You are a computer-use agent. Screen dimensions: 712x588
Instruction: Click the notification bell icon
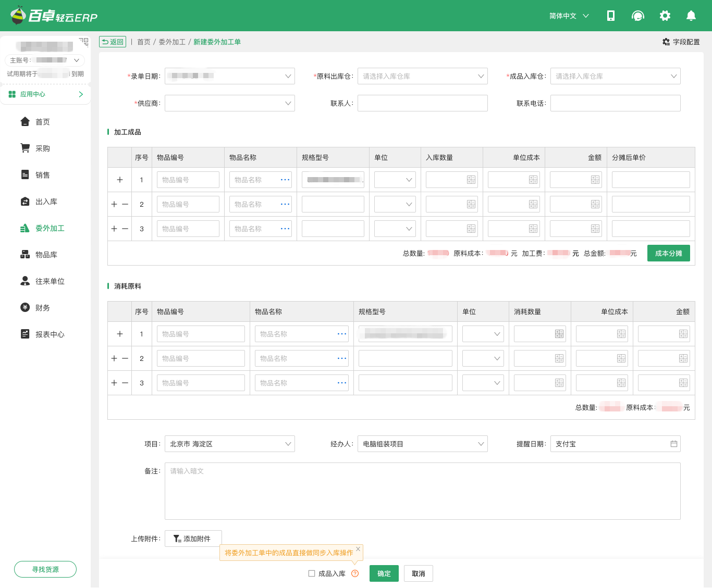pos(691,16)
